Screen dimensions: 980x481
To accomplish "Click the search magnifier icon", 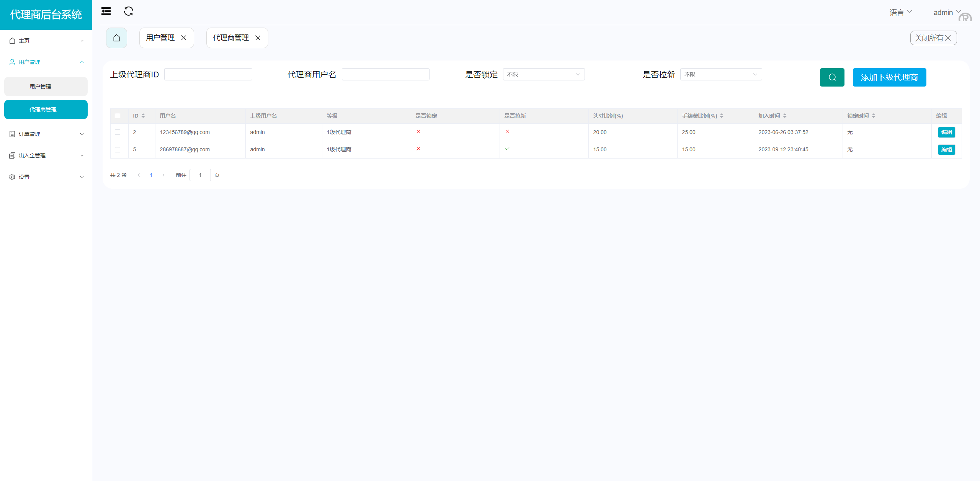I will point(831,77).
